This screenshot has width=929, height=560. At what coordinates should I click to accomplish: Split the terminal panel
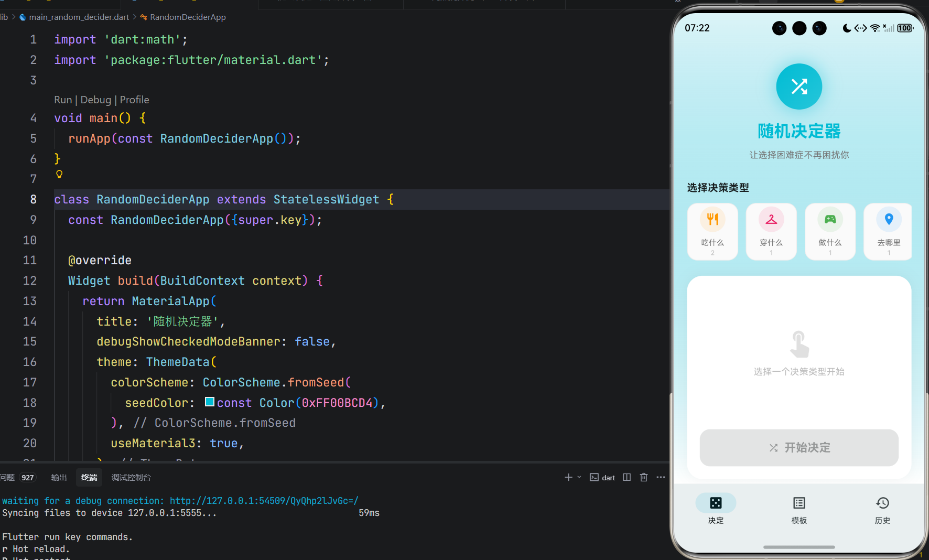point(627,477)
